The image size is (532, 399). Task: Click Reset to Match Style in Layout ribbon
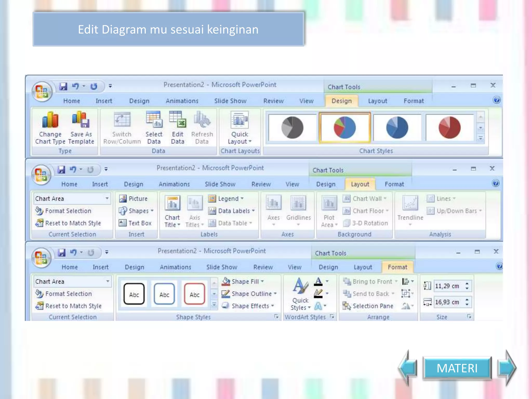pos(68,223)
